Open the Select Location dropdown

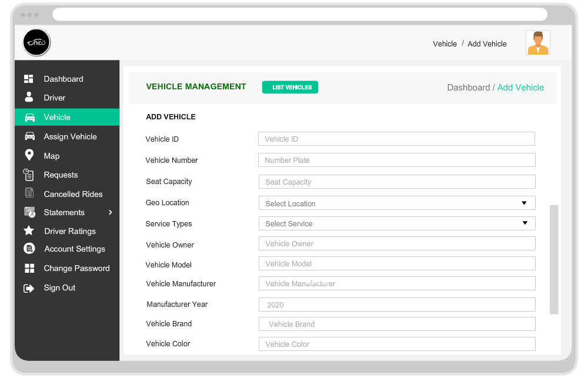[397, 203]
